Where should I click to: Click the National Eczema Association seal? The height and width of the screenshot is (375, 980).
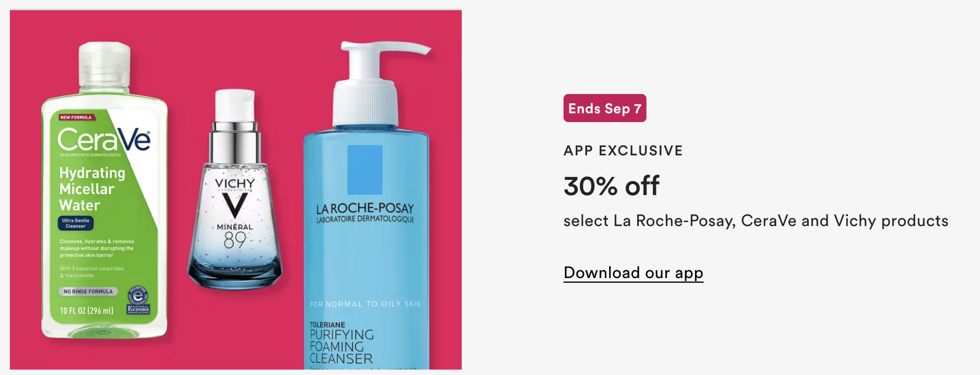coord(138,301)
